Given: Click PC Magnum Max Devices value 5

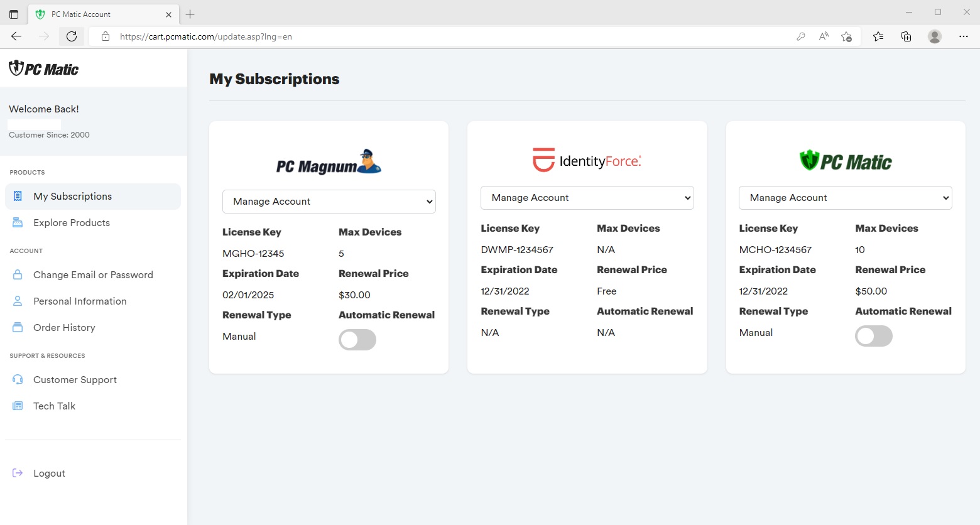Looking at the screenshot, I should 341,254.
